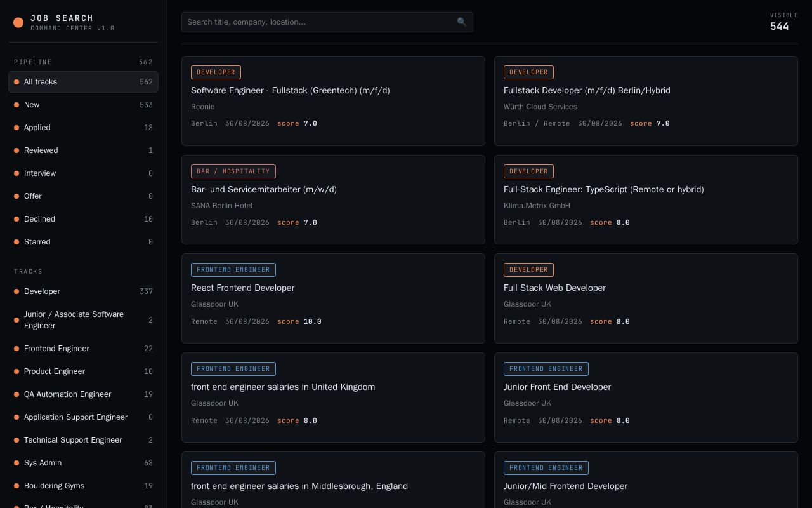Open Würth Cloud Services Fullstack Developer job

point(646,101)
